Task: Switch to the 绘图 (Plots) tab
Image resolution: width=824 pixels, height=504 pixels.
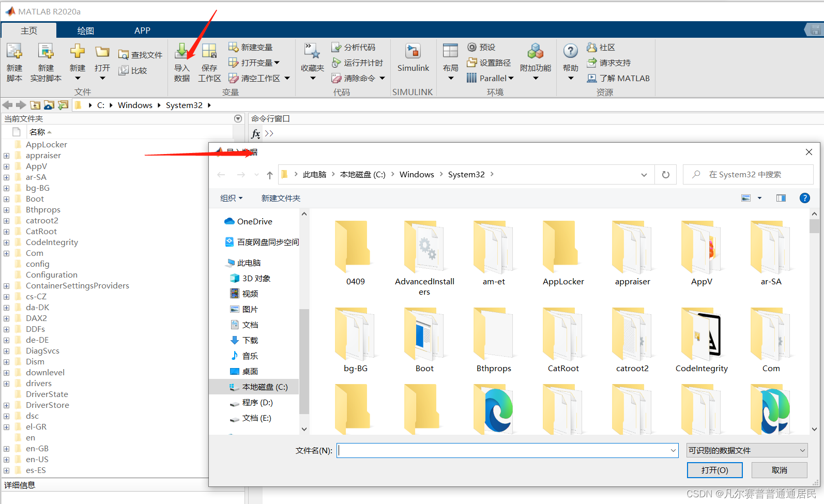Action: [86, 30]
